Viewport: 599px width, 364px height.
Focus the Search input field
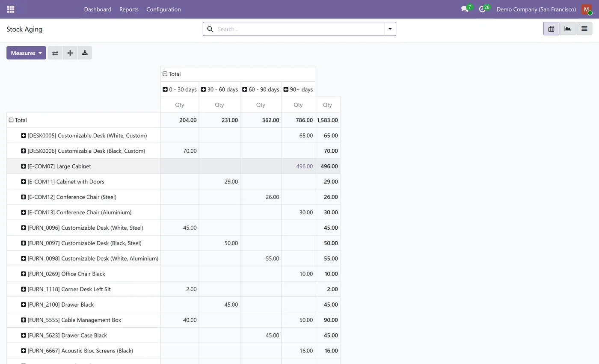click(x=299, y=29)
